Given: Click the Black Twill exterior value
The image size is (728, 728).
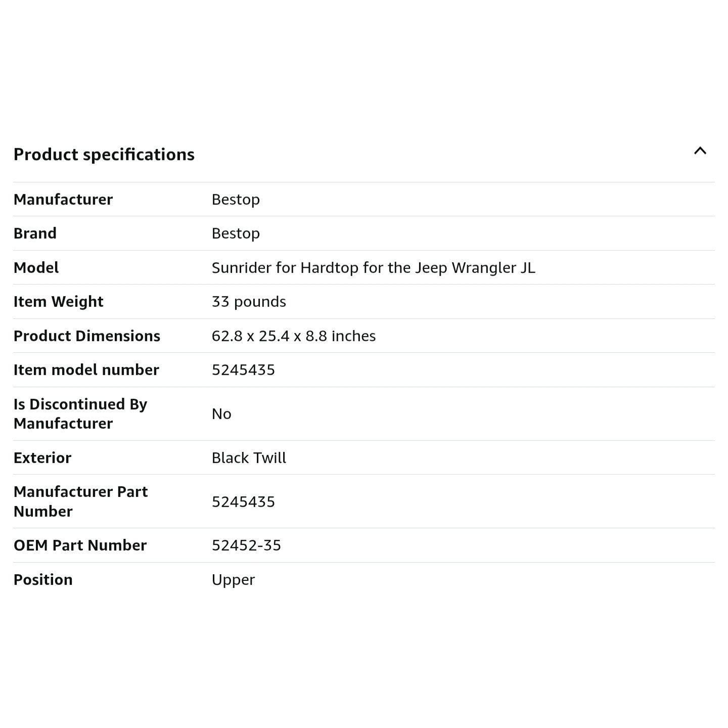Looking at the screenshot, I should click(x=249, y=458).
